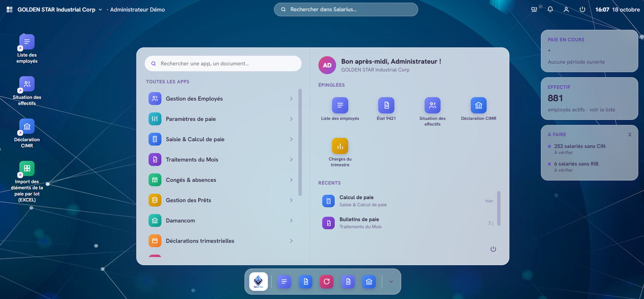Click the Saisie & Calcul de paie icon

155,139
